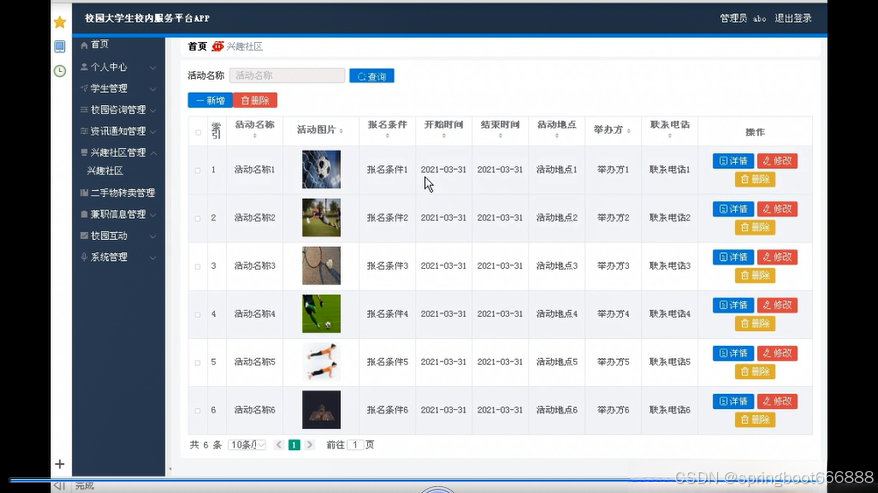Screen dimensions: 878x493
Task: Go to next page arrow
Action: [309, 445]
